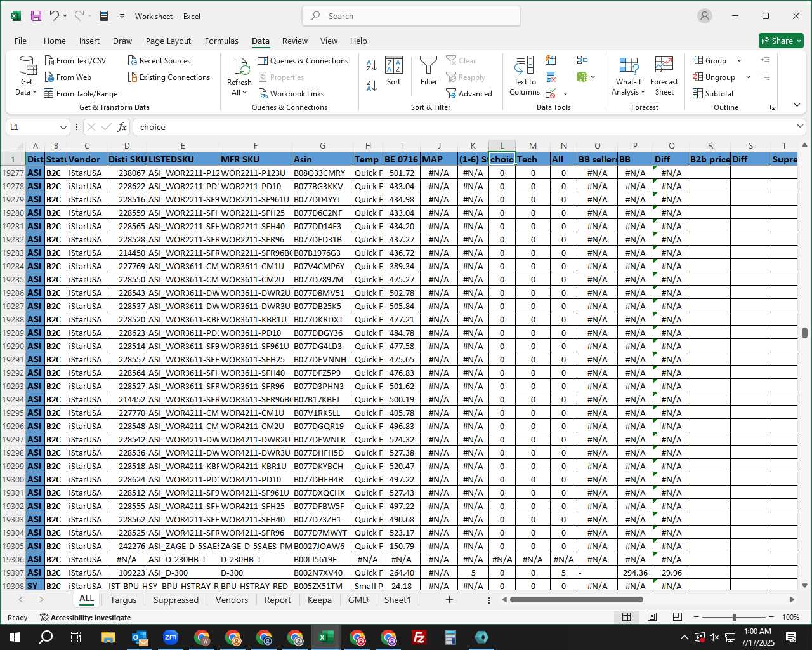Expand the formula bar
This screenshot has width=812, height=650.
(x=800, y=126)
